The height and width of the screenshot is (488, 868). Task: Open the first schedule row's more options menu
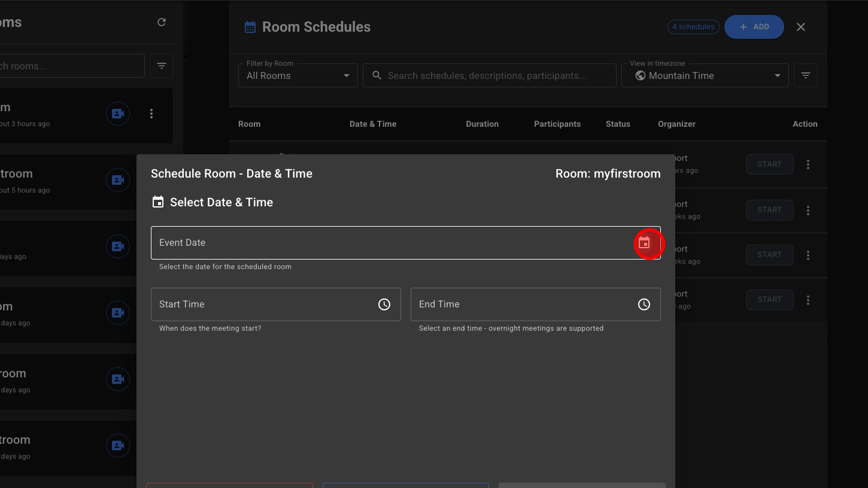pos(808,164)
